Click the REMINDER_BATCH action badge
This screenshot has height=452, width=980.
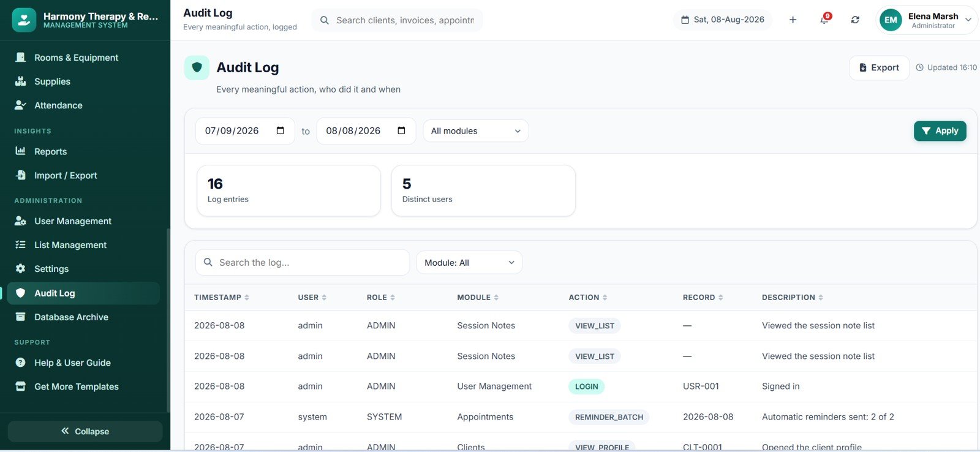609,417
